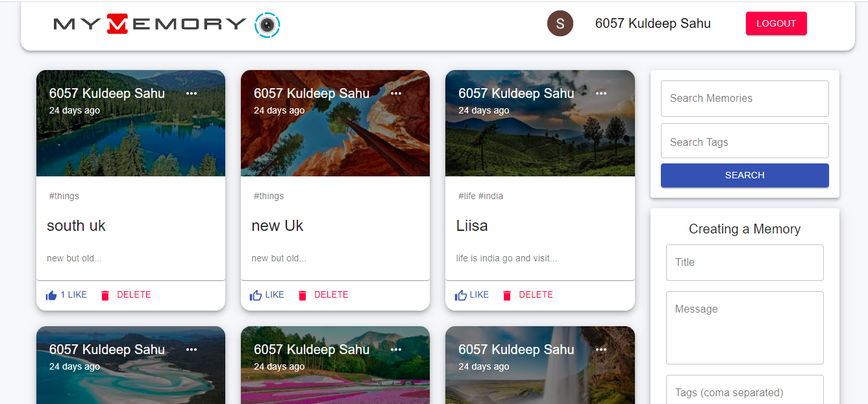868x404 pixels.
Task: Click the trash icon on Liisa card
Action: coord(507,296)
